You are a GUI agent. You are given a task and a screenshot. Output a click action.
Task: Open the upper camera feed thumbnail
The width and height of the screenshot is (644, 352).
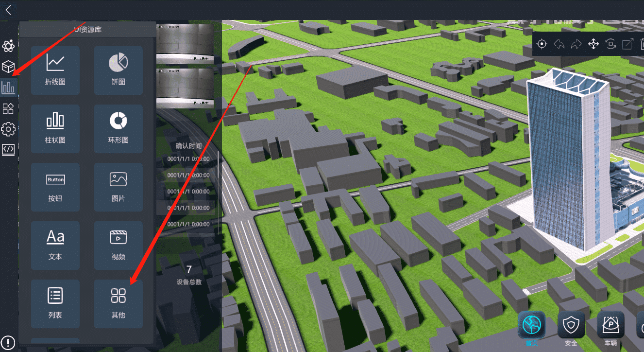point(185,44)
